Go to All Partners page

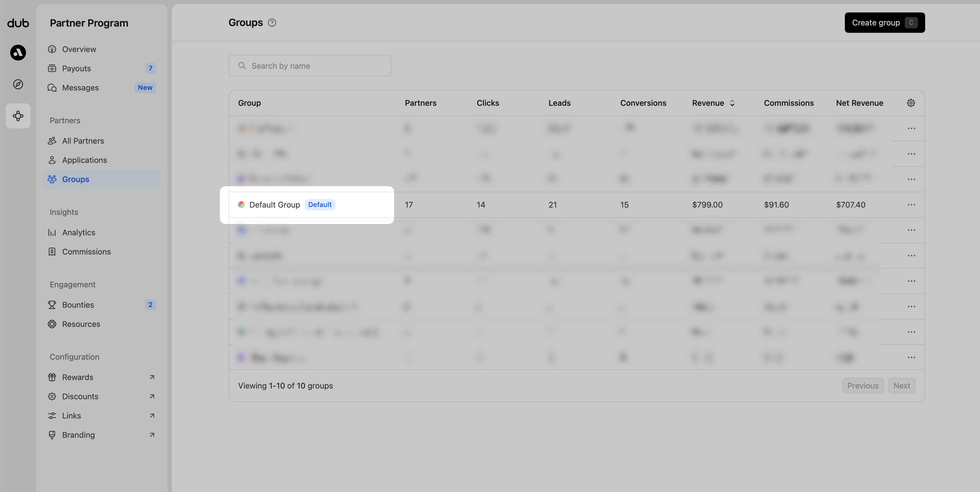(83, 141)
